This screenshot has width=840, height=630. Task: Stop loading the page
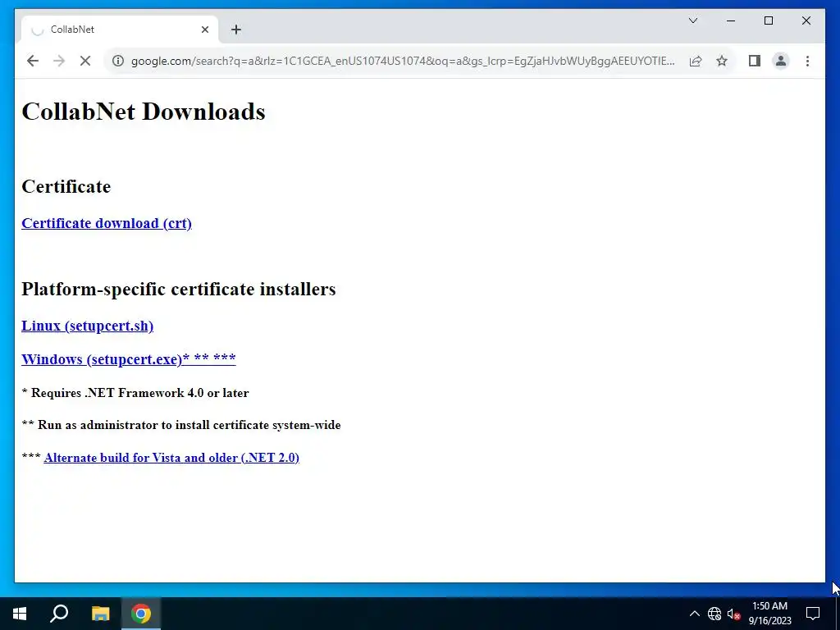(85, 61)
